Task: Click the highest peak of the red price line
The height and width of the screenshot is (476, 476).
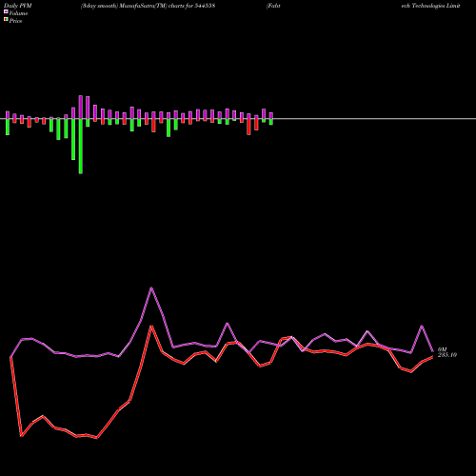Action: click(x=151, y=326)
